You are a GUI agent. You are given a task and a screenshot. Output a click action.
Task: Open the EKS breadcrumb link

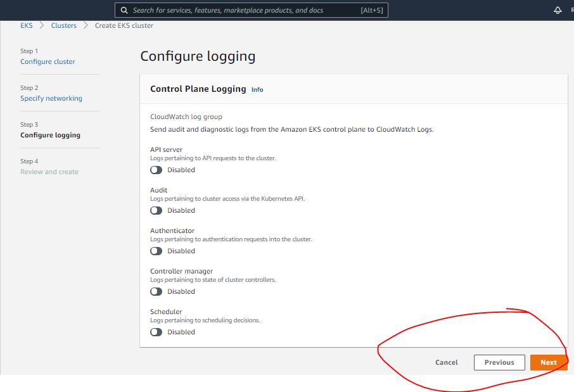(26, 25)
